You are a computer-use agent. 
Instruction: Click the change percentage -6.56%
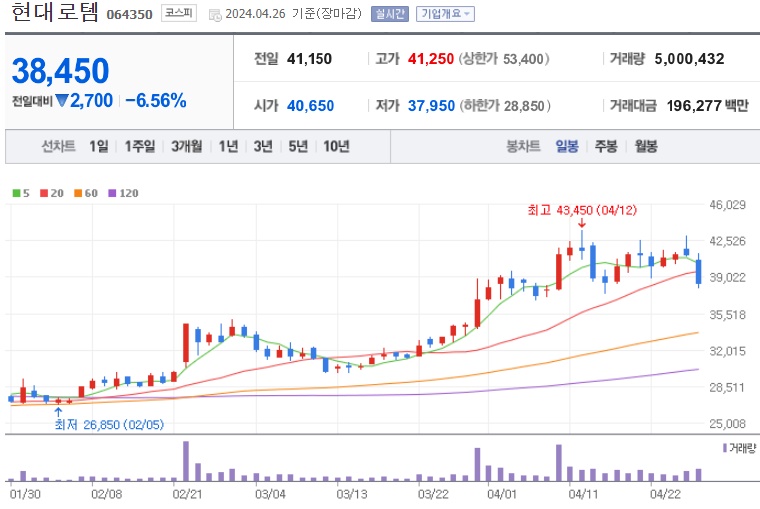click(156, 101)
